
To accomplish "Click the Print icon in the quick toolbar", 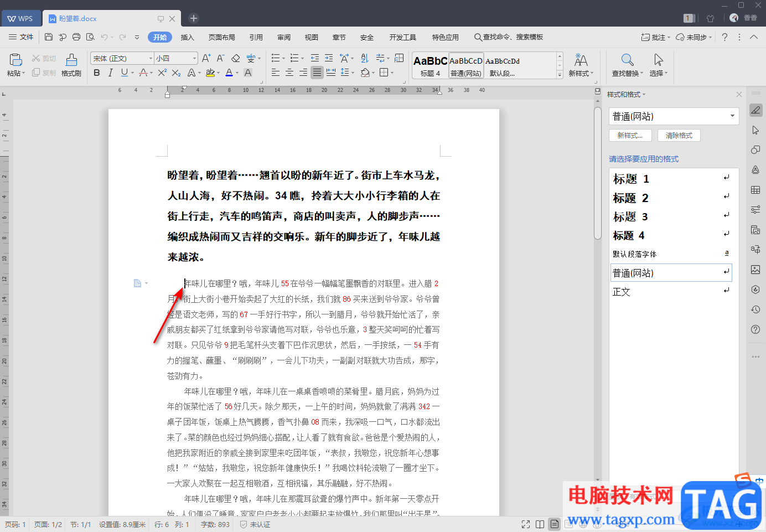I will pyautogui.click(x=76, y=37).
